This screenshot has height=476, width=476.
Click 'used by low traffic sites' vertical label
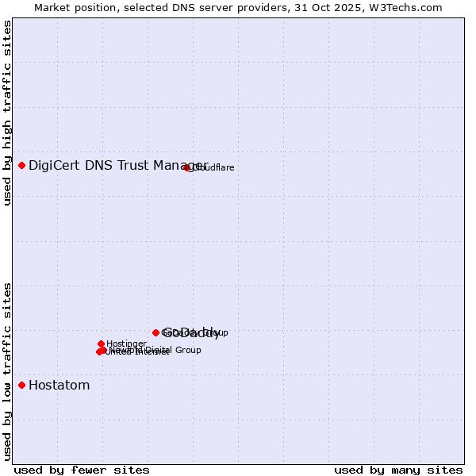[8, 370]
